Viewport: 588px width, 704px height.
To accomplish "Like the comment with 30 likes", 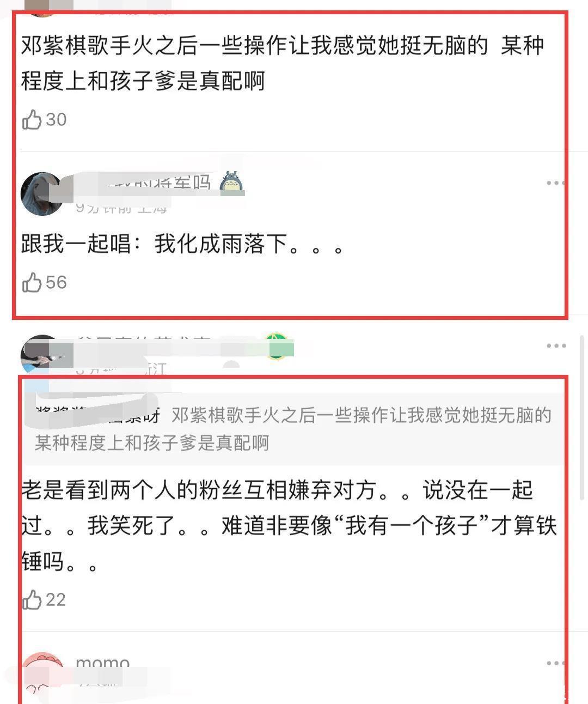I will 32,119.
